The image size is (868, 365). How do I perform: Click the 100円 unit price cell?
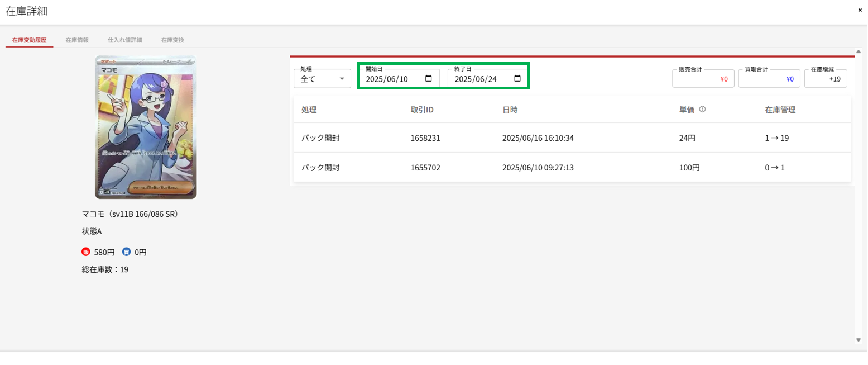point(690,167)
